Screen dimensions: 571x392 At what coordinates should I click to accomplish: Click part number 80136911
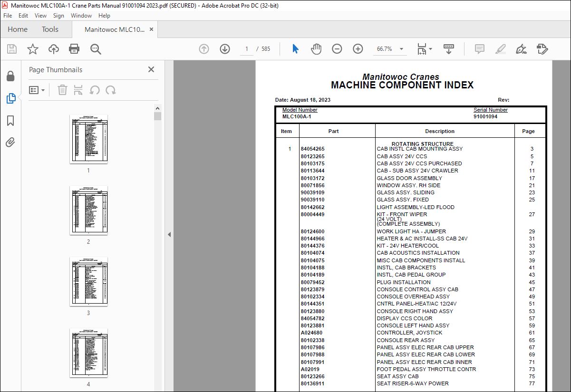[x=312, y=383]
